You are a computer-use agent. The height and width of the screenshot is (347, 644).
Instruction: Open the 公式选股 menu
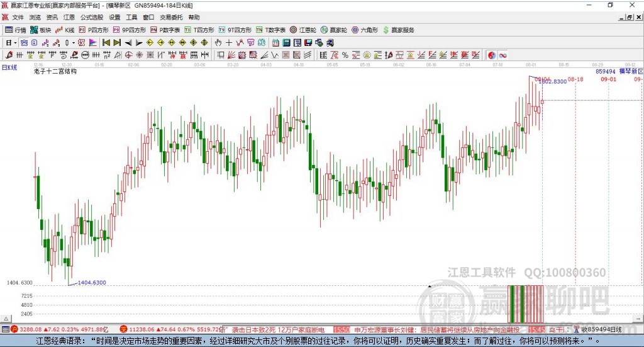click(91, 18)
